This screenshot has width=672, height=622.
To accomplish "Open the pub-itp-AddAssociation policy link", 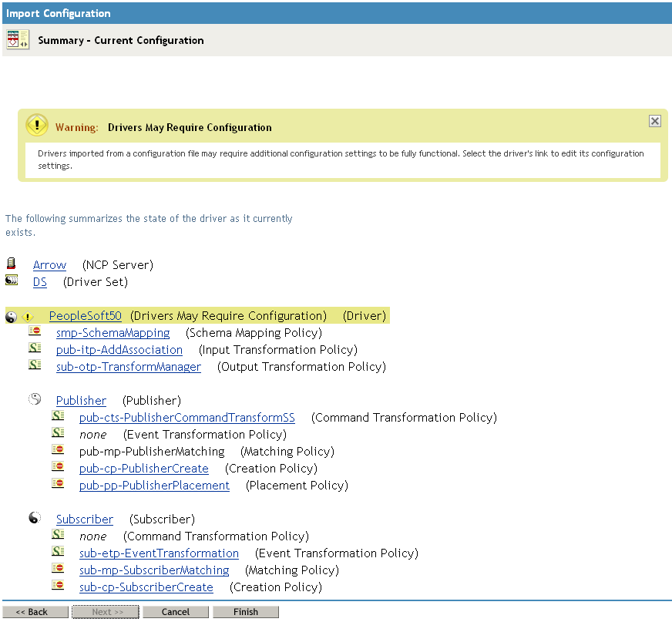I will pos(119,350).
